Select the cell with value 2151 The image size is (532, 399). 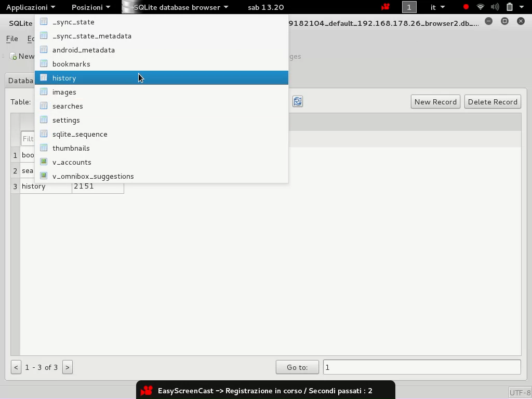(98, 187)
